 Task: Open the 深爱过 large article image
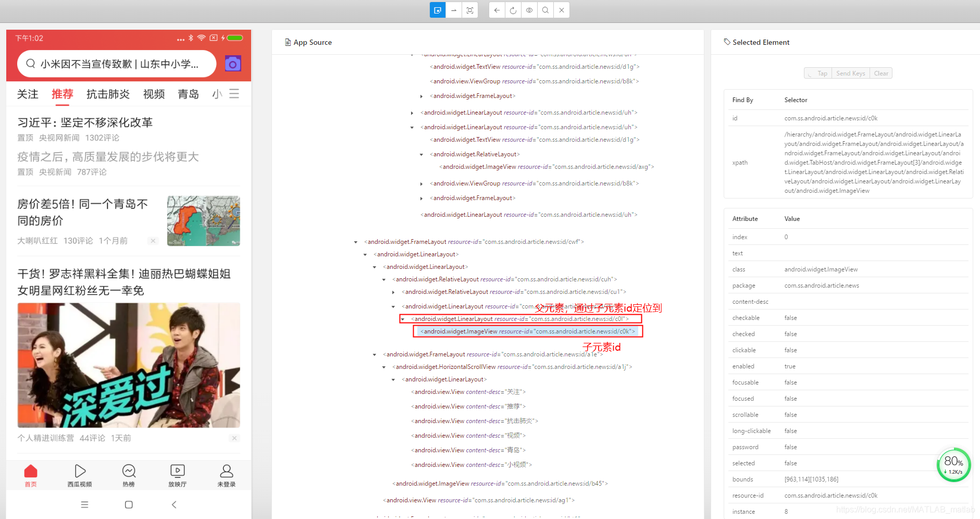click(129, 365)
